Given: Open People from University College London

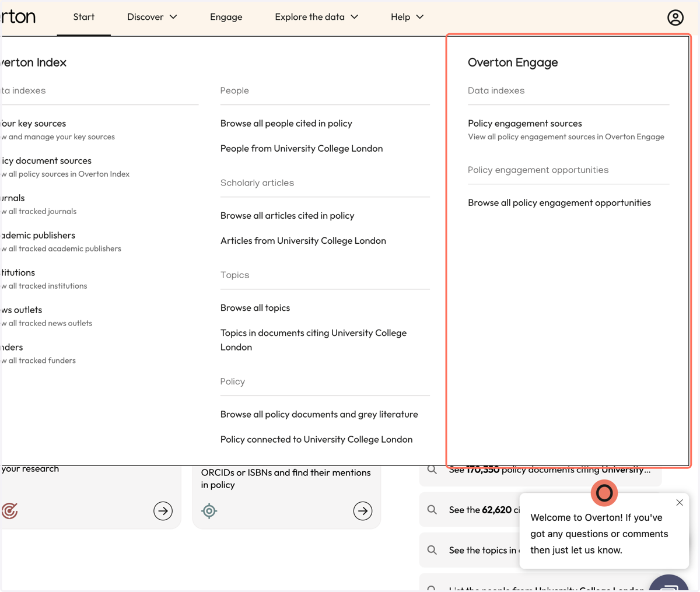Looking at the screenshot, I should pos(302,148).
